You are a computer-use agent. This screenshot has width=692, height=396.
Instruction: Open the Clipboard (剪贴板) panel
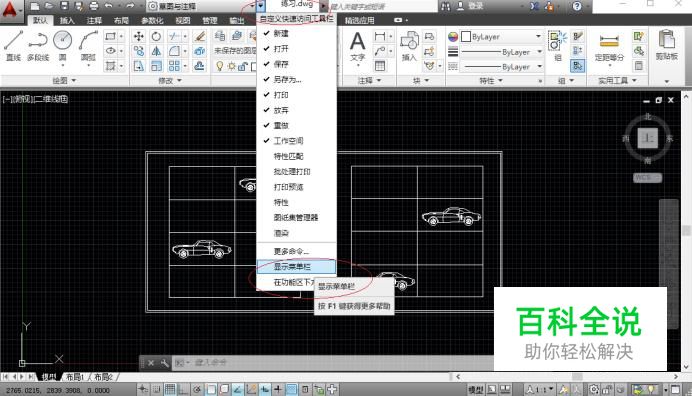(x=666, y=46)
